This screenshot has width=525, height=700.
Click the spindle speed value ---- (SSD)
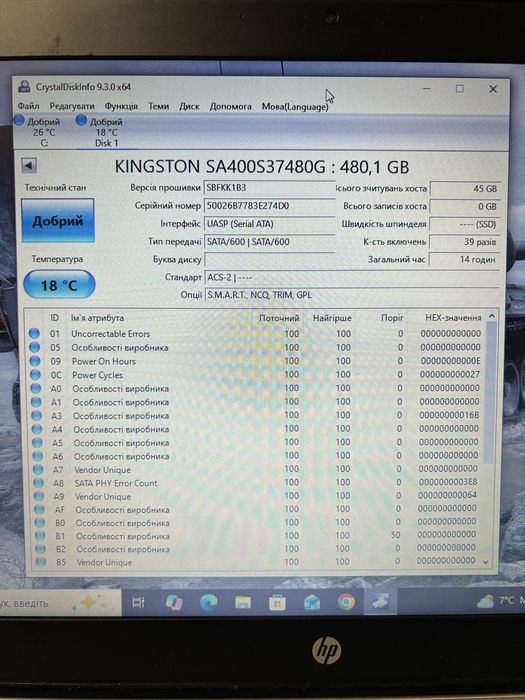click(465, 224)
